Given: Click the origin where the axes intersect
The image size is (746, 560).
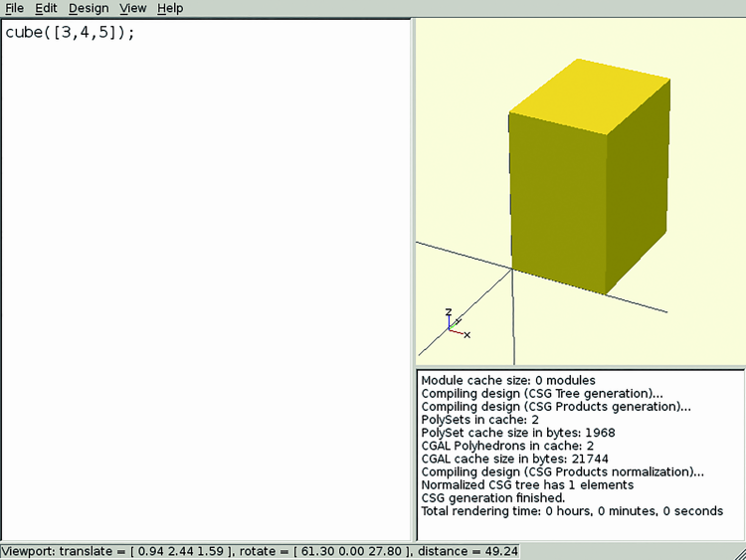Looking at the screenshot, I should [x=512, y=269].
